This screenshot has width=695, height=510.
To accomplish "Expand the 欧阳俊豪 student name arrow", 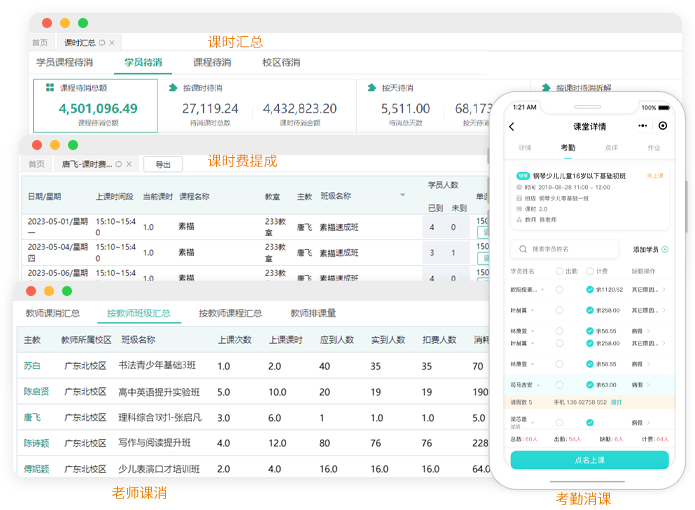I will 543,290.
